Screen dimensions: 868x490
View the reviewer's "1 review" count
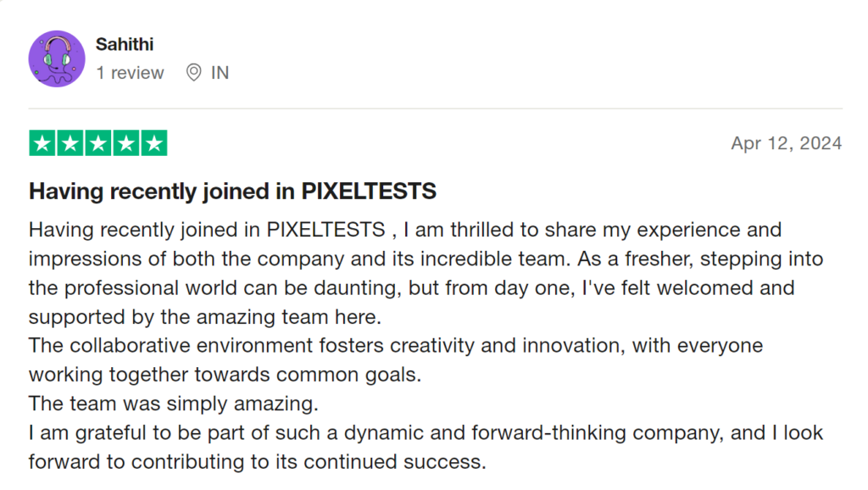pyautogui.click(x=130, y=73)
